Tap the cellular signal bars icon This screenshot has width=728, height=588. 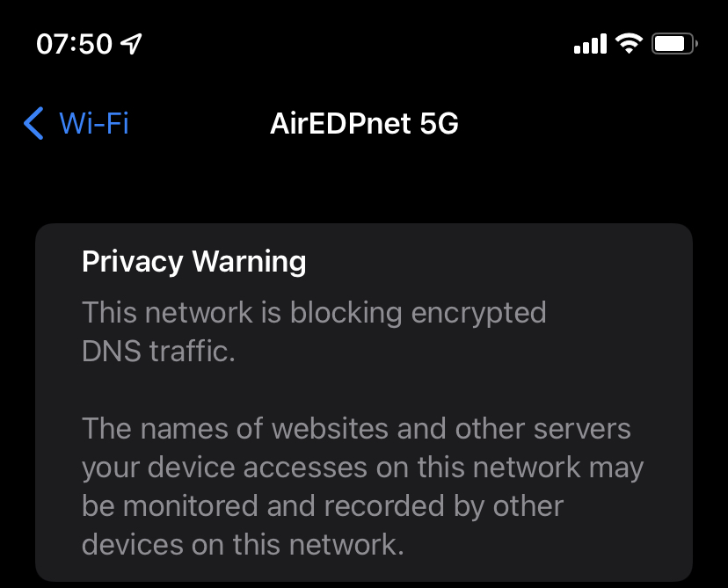point(590,43)
